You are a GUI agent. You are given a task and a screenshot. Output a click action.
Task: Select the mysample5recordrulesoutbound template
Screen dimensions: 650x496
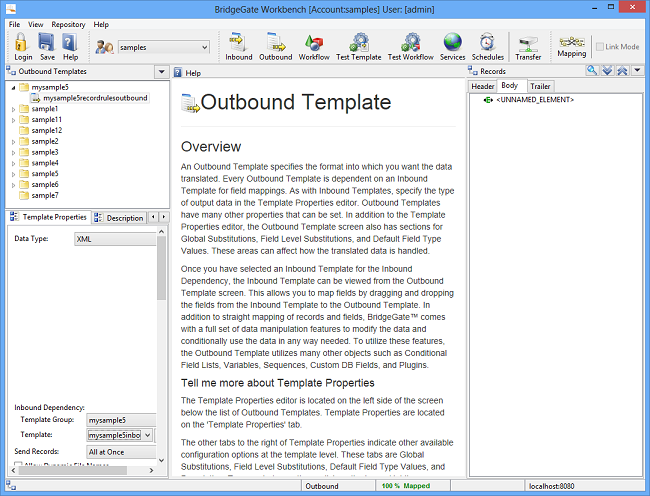(95, 98)
